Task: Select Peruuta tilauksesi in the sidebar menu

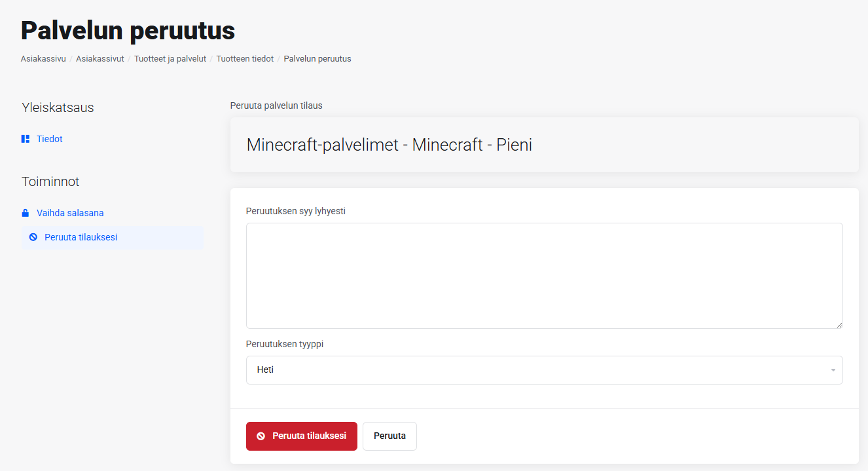Action: coord(81,237)
